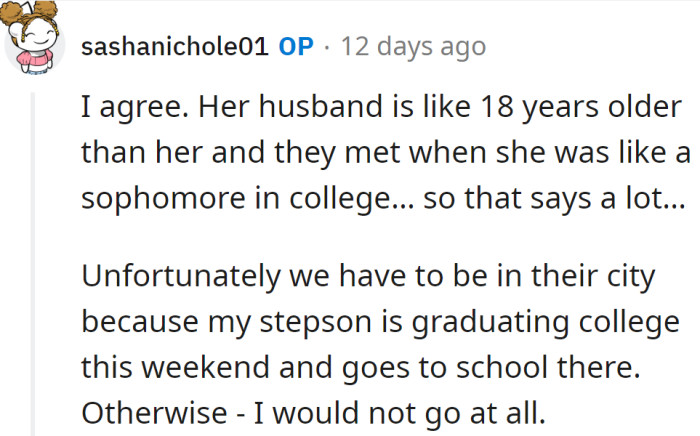Open the "12 days ago" timestamp permalink
The image size is (700, 436).
(x=413, y=47)
